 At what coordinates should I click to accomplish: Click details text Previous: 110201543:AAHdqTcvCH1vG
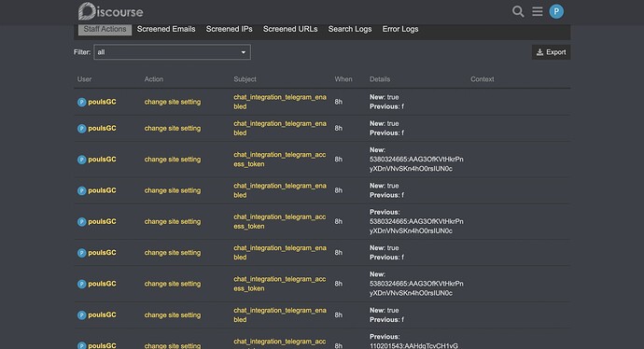[x=413, y=342]
